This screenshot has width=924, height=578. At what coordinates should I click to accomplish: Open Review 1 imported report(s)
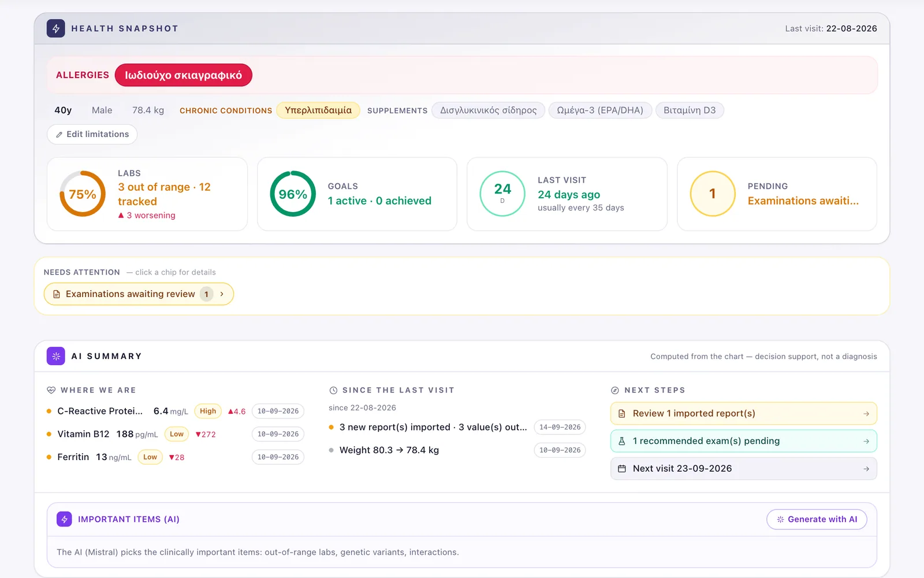[744, 413]
